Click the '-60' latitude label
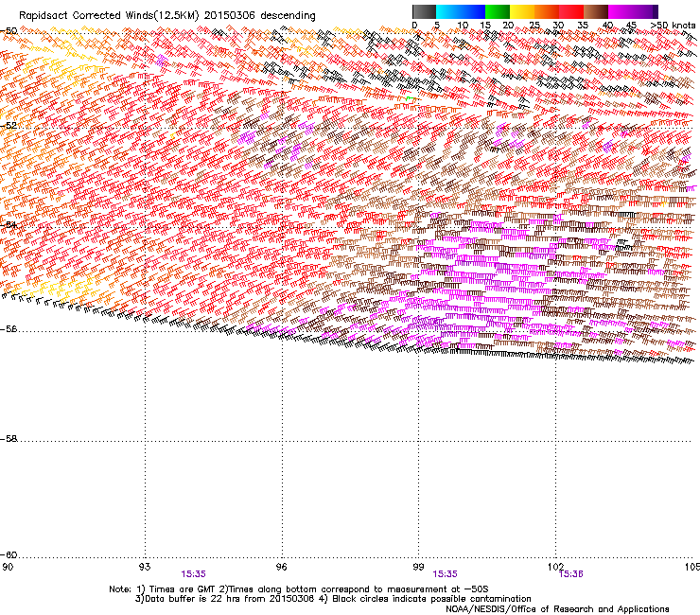The image size is (700, 615). pos(9,554)
